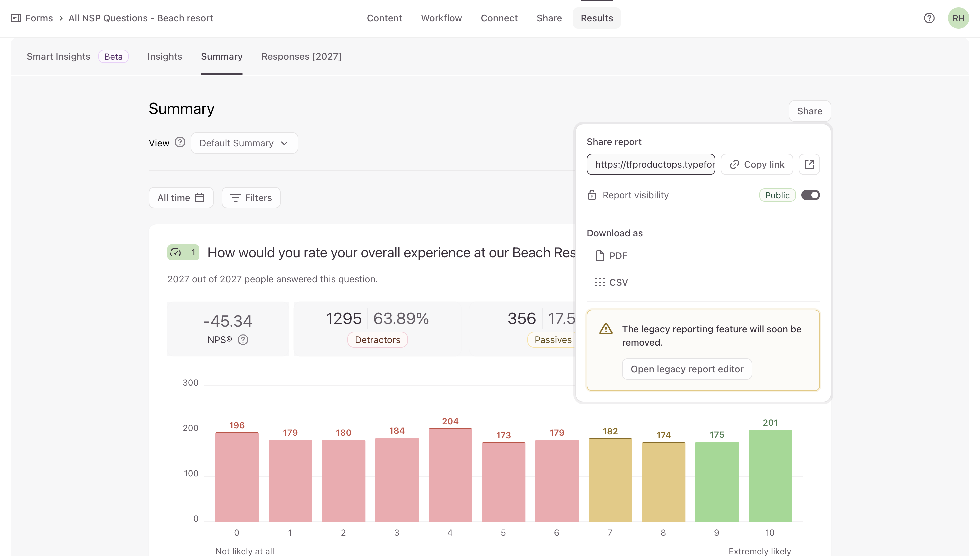Click the Share button above the report panel

(x=809, y=111)
